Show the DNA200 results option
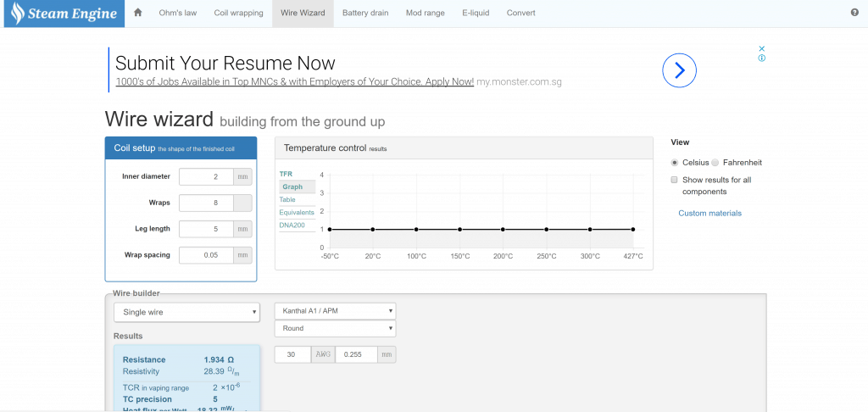 [292, 225]
